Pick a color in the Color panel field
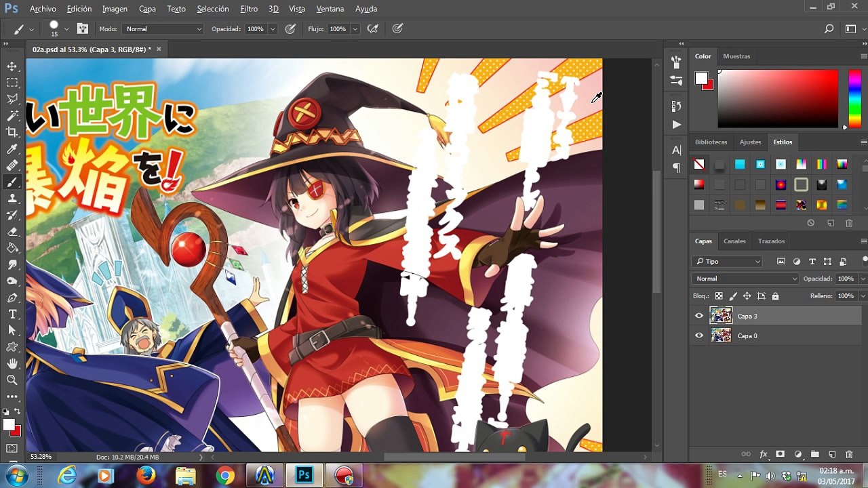 coord(778,98)
